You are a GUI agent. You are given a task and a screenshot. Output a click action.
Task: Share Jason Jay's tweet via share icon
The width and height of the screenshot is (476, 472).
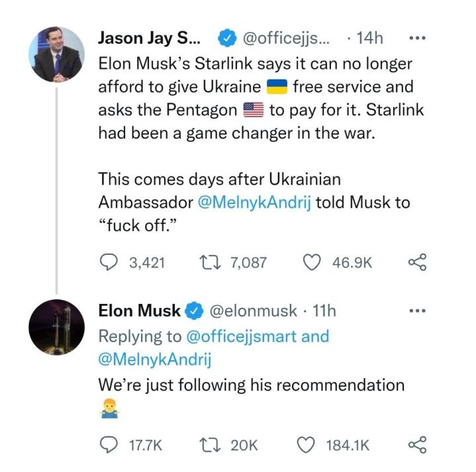click(418, 262)
